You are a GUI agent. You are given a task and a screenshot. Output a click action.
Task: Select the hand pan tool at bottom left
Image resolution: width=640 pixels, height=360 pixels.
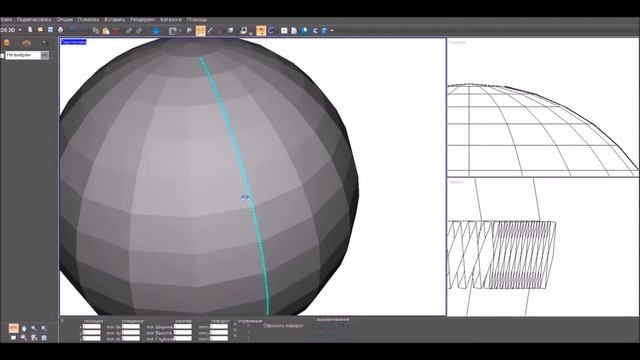(x=24, y=329)
